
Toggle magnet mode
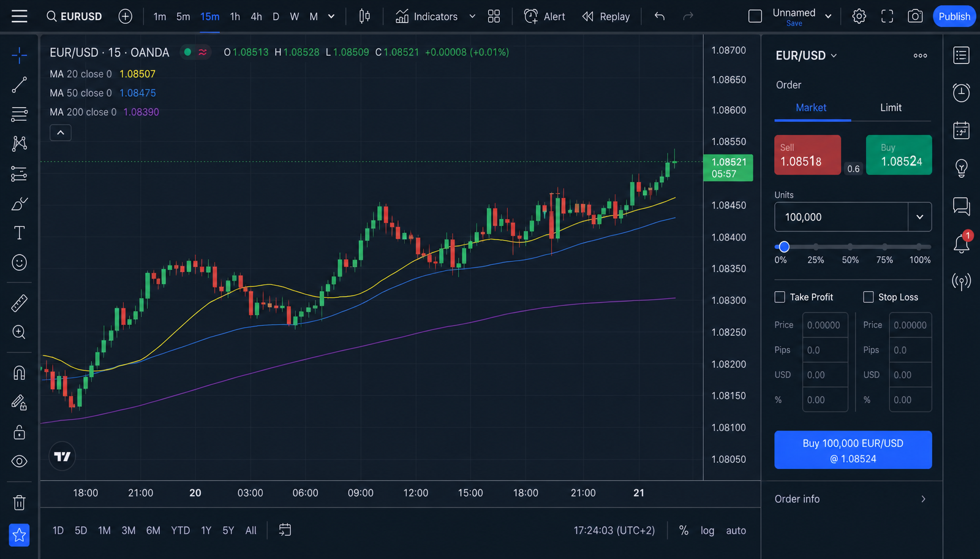pyautogui.click(x=20, y=373)
